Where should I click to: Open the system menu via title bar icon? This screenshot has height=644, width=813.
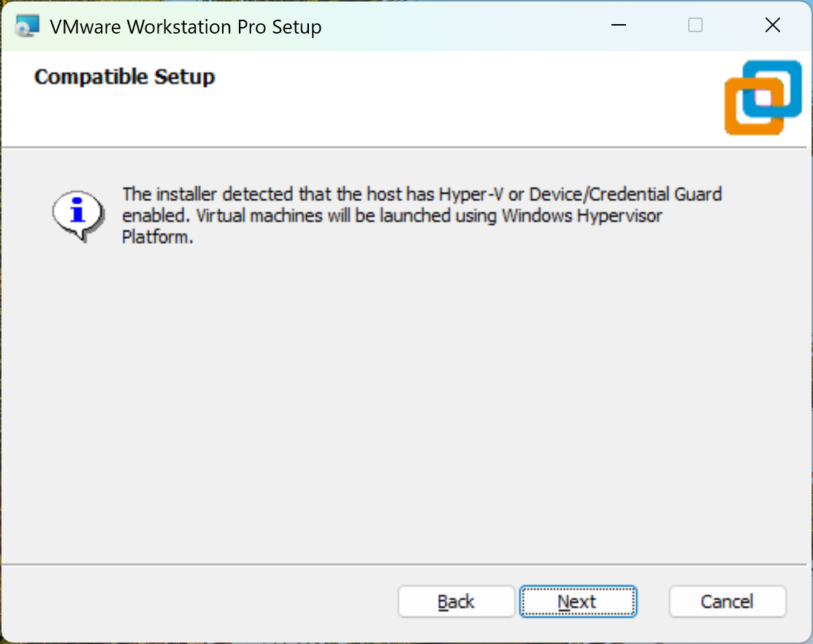coord(26,25)
